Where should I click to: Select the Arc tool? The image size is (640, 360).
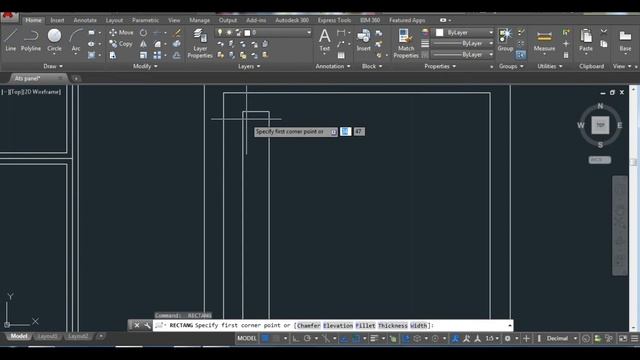coord(76,40)
